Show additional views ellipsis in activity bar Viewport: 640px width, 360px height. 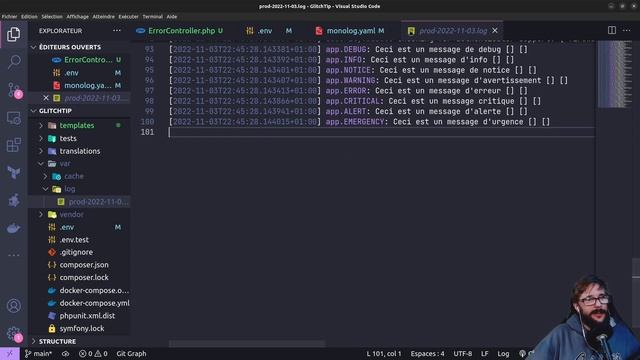[x=13, y=255]
